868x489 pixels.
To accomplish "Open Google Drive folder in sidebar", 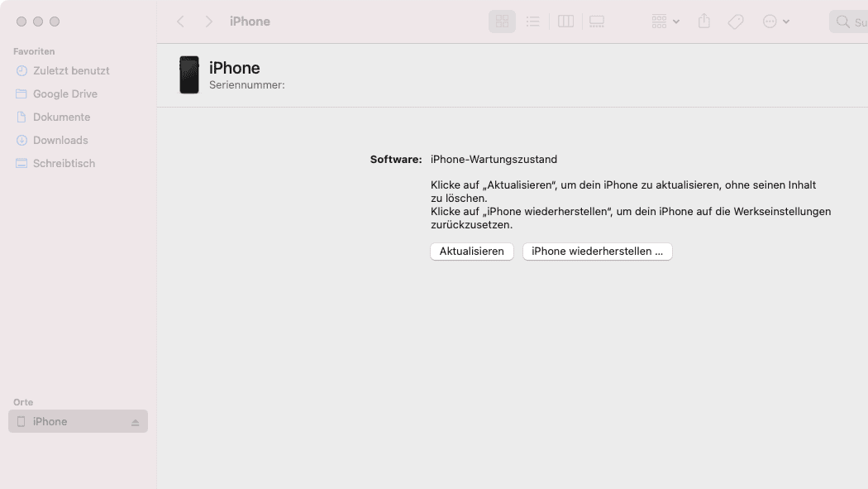I will click(x=65, y=94).
